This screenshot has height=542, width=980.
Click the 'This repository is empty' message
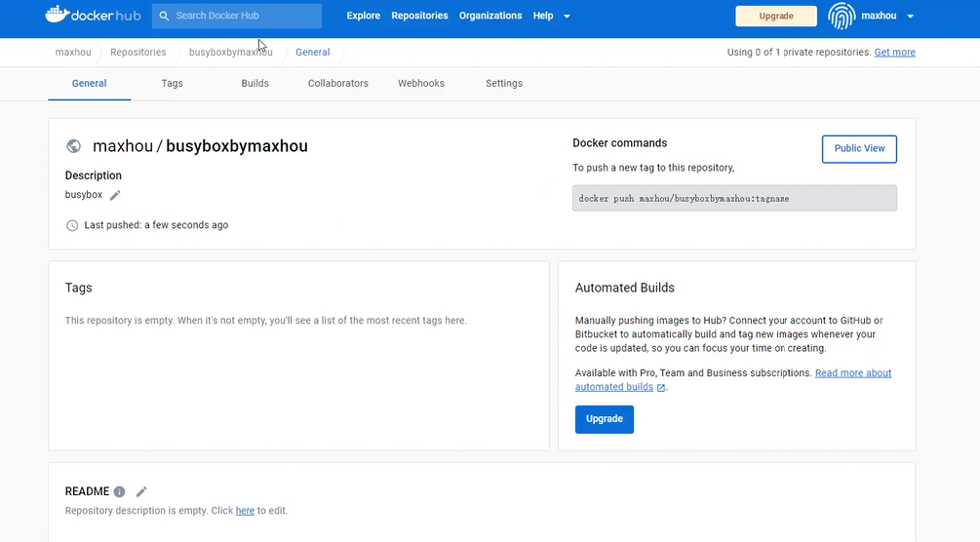click(x=265, y=321)
